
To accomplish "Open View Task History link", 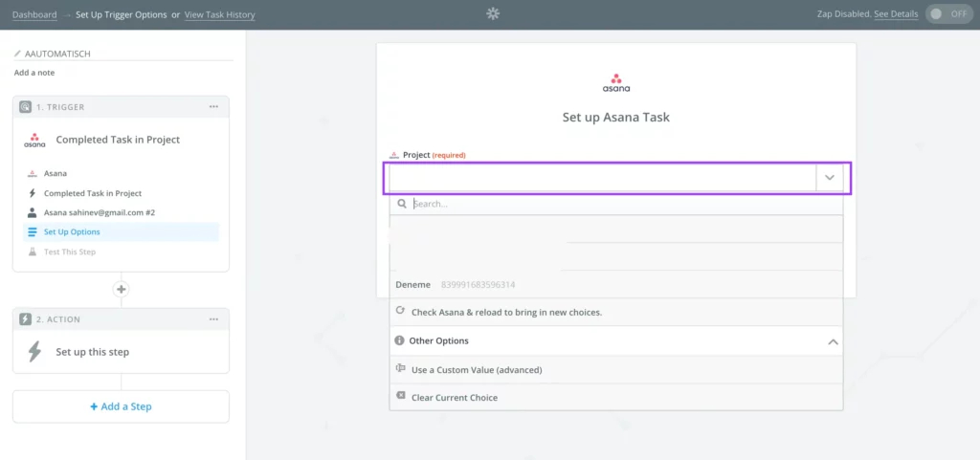I will (x=219, y=14).
